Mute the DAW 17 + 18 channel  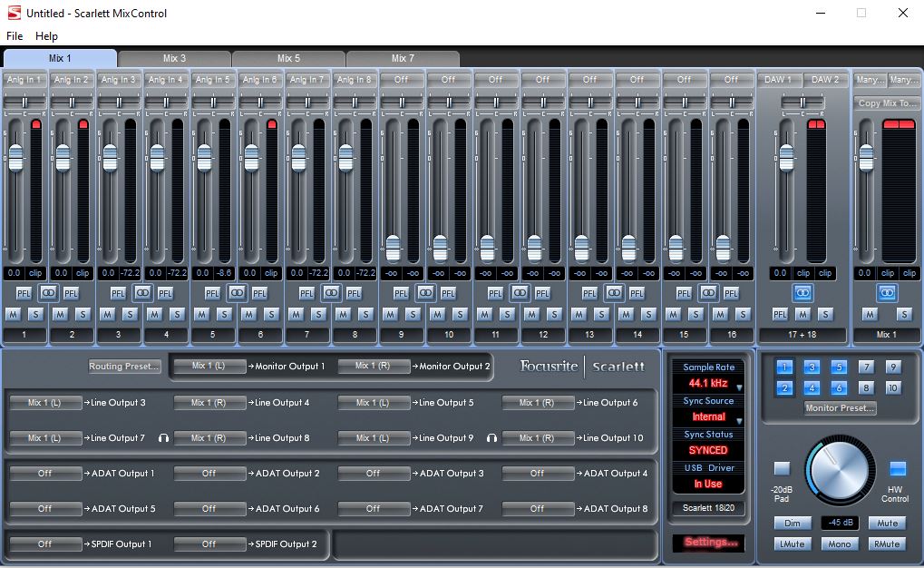pos(802,314)
